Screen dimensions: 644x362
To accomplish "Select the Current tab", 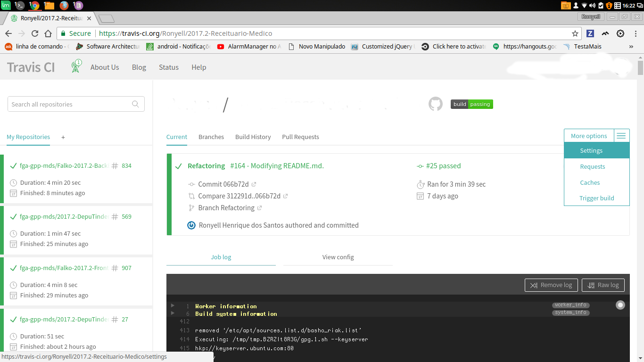I will tap(177, 137).
